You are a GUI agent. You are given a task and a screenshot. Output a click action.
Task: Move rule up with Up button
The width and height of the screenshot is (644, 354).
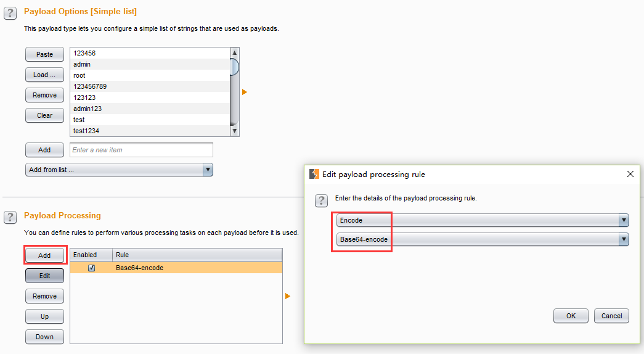pyautogui.click(x=45, y=316)
